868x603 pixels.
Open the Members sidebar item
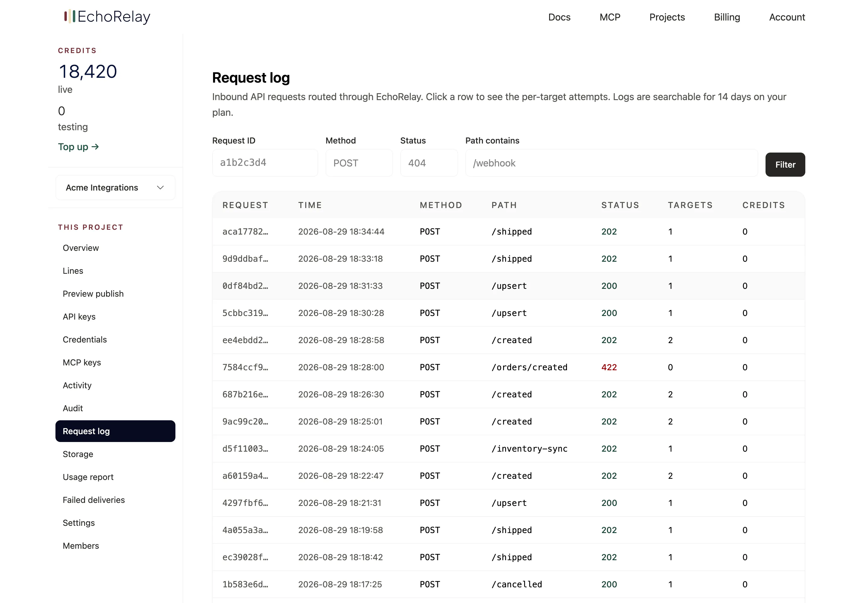click(x=115, y=546)
